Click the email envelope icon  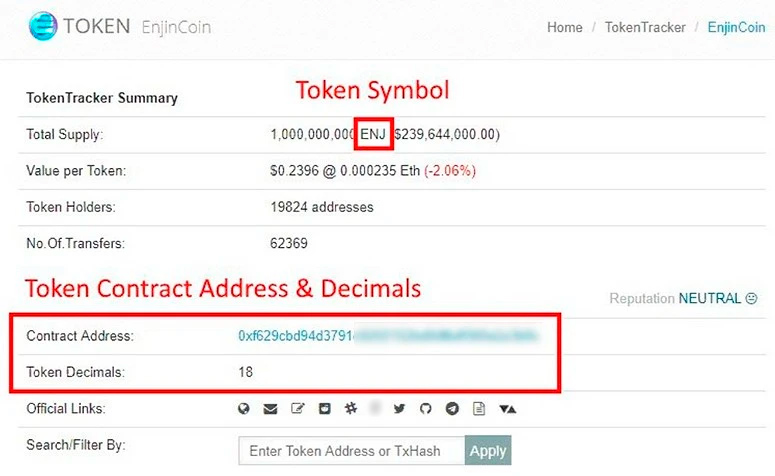pyautogui.click(x=270, y=409)
